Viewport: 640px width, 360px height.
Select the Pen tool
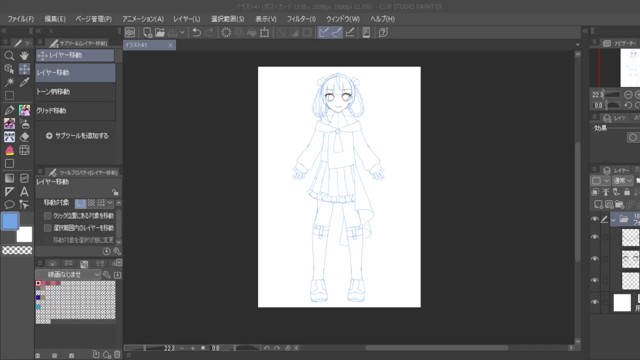coord(9,110)
